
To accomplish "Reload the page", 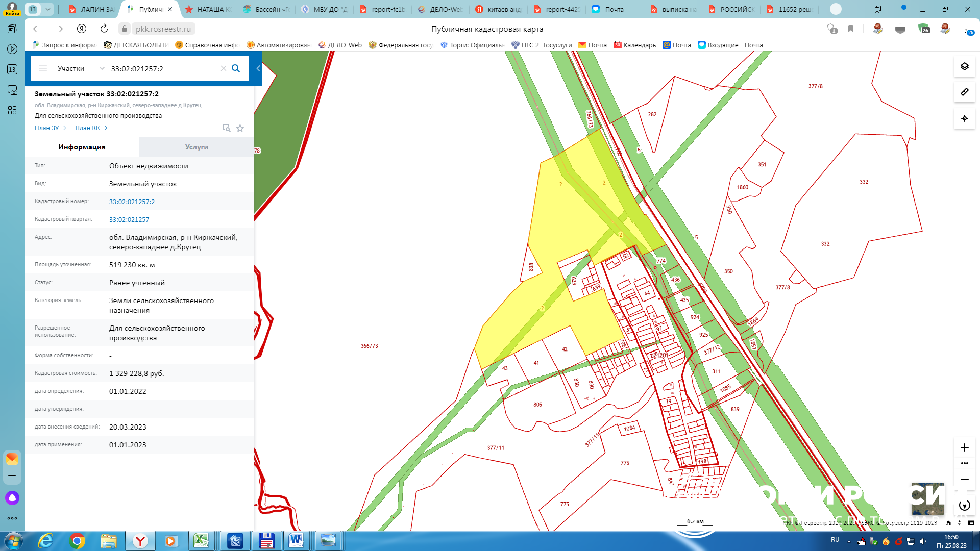I will 104,29.
